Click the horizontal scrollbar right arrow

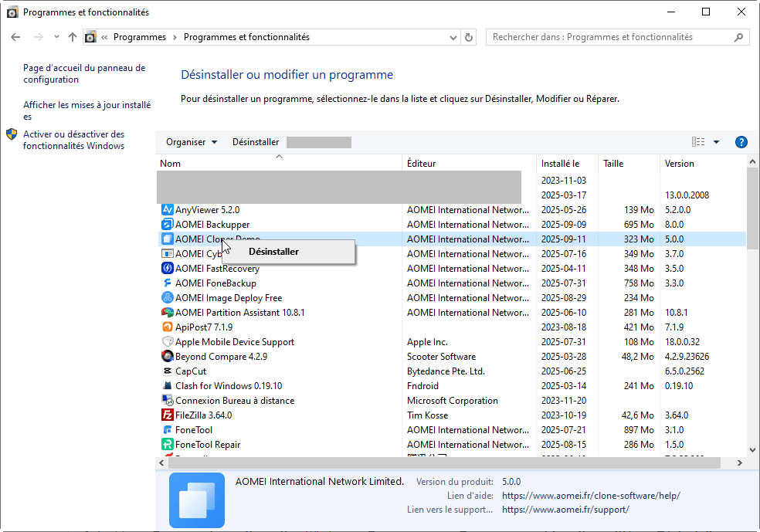740,463
